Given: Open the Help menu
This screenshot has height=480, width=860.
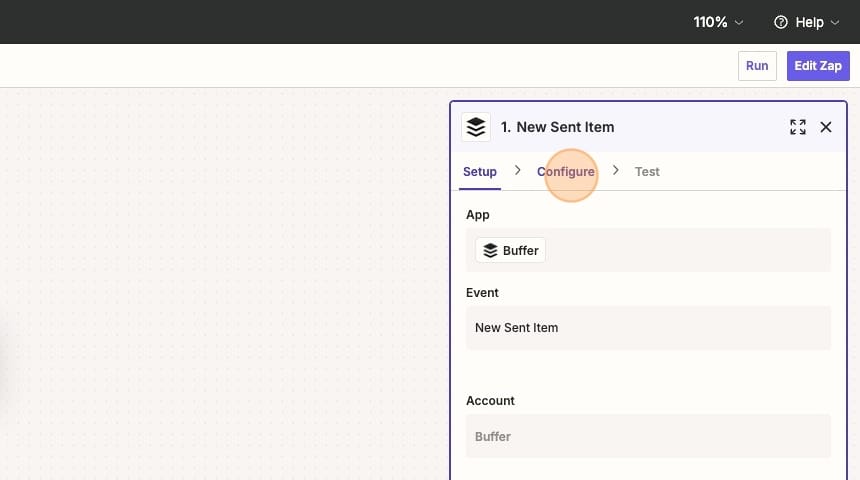Looking at the screenshot, I should (806, 22).
